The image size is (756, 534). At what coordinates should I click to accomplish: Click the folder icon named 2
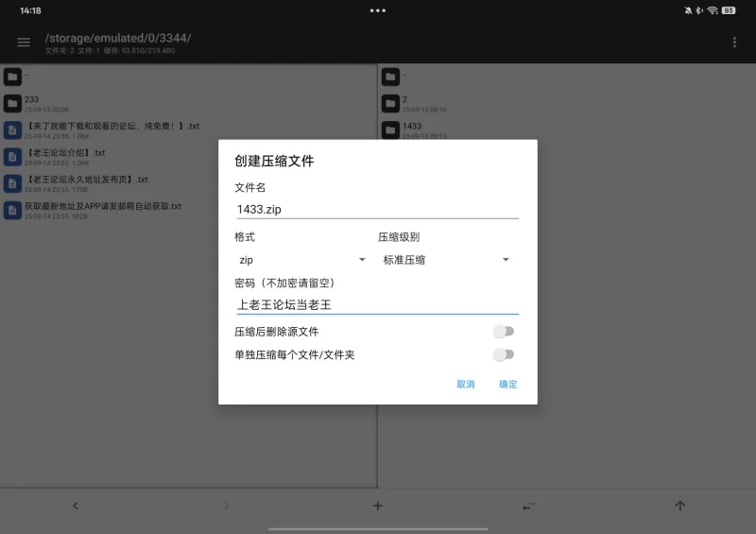pyautogui.click(x=390, y=103)
